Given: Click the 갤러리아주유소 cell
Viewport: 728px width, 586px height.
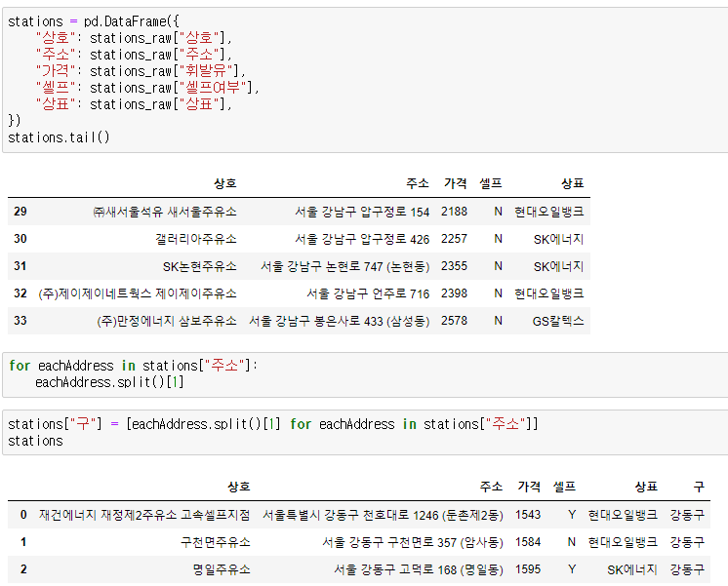Looking at the screenshot, I should (x=196, y=240).
